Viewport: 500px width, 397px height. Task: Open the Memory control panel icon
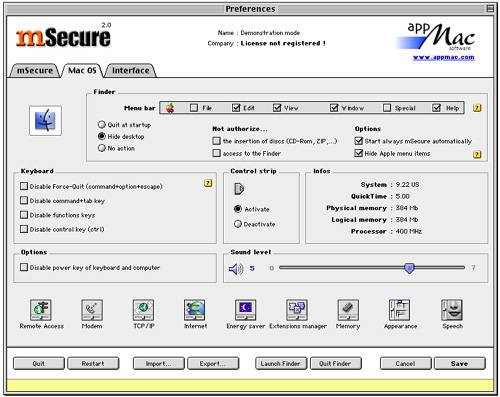tap(348, 310)
